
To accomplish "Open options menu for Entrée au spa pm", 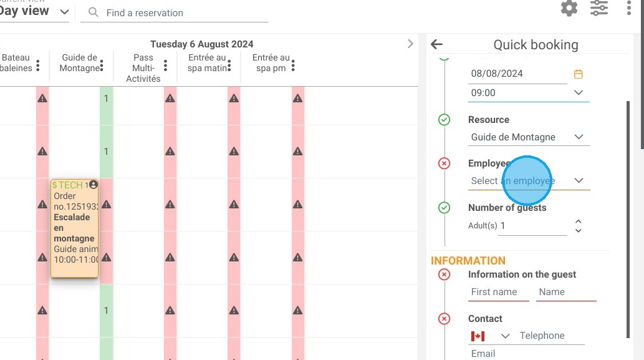I will click(x=293, y=66).
